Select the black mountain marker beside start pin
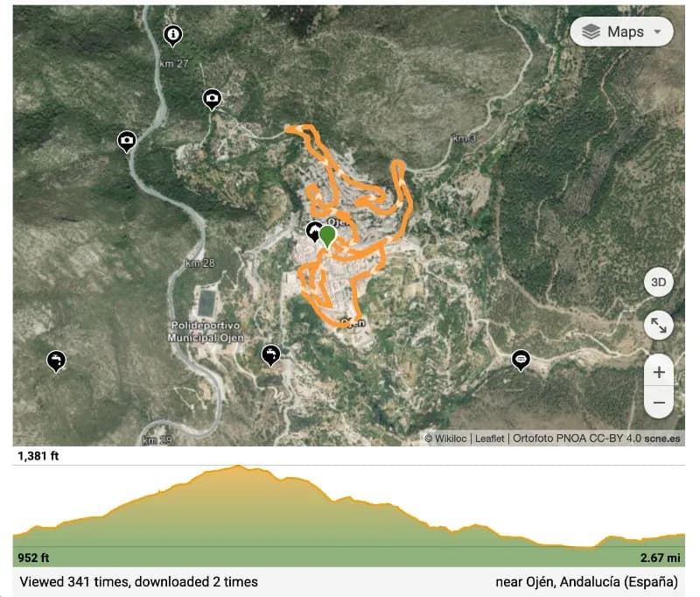The width and height of the screenshot is (700, 597). click(313, 231)
